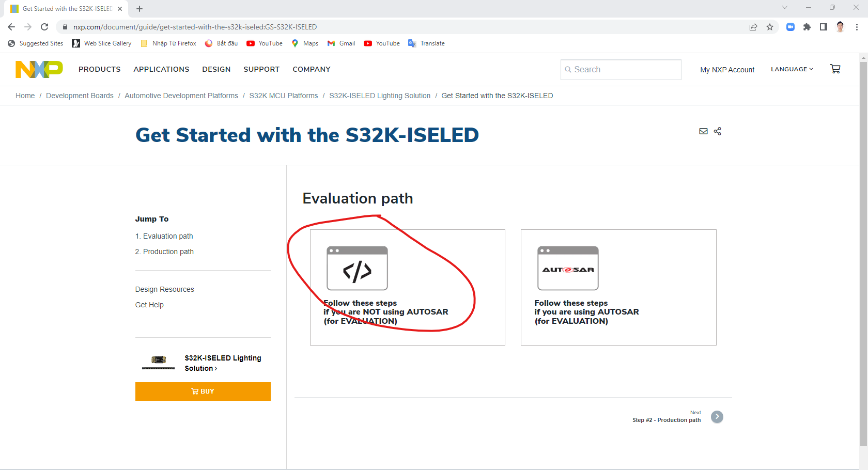Click the page vertical scrollbar
The width and height of the screenshot is (868, 470).
click(863, 253)
